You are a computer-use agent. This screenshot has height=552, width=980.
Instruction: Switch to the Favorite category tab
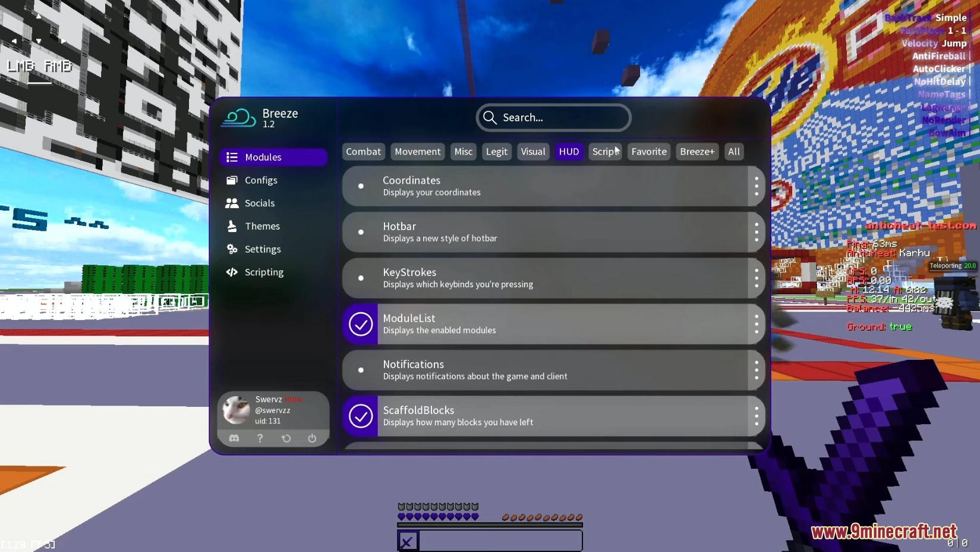click(x=649, y=152)
